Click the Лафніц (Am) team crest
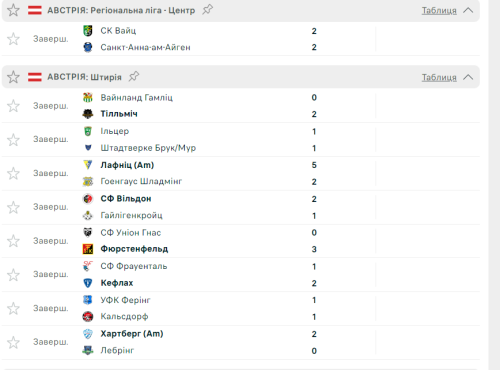Image resolution: width=500 pixels, height=370 pixels. click(x=88, y=165)
